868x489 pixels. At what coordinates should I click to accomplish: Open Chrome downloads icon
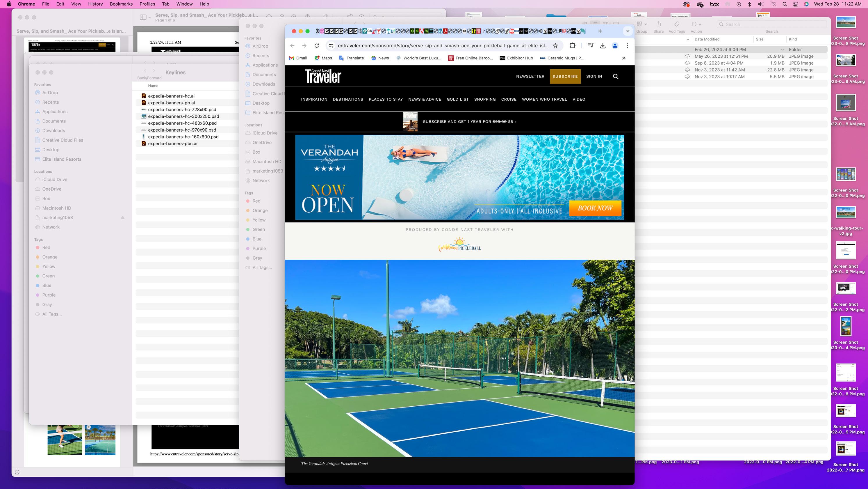(603, 45)
